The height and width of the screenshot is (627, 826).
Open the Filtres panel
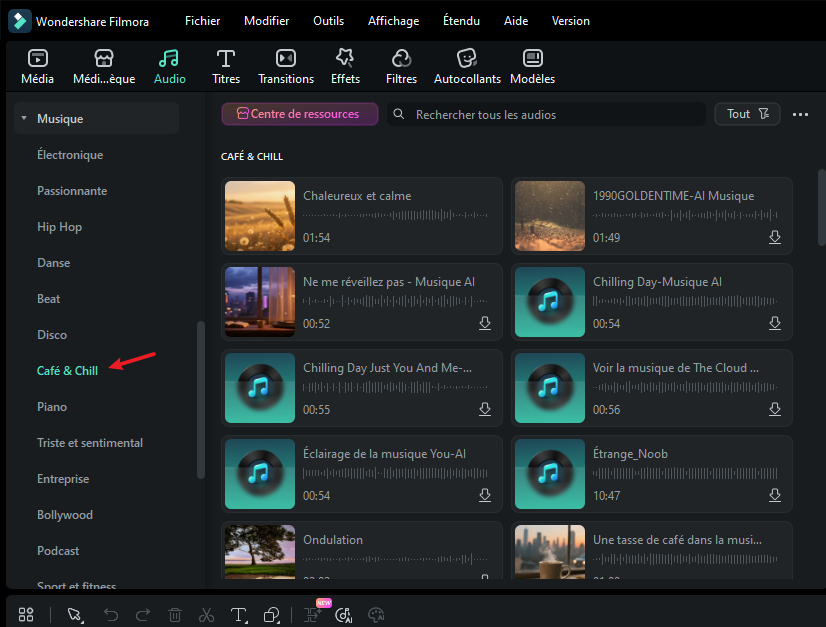tap(401, 59)
